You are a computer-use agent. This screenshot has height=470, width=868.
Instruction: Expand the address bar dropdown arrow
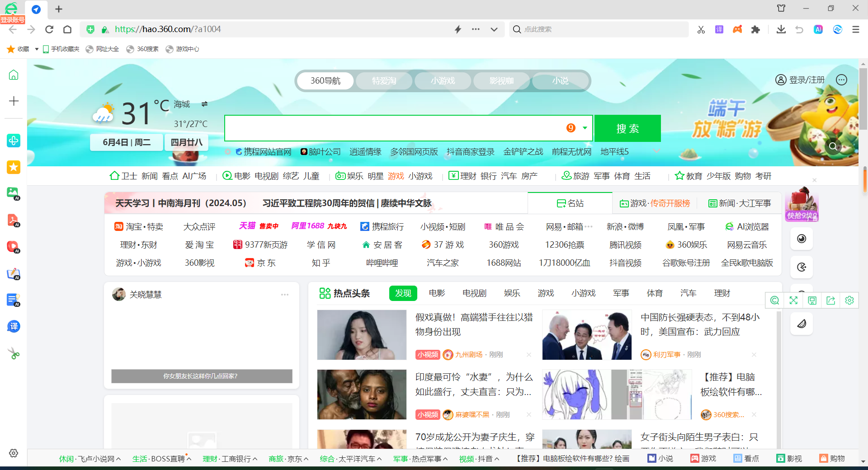[x=494, y=29]
